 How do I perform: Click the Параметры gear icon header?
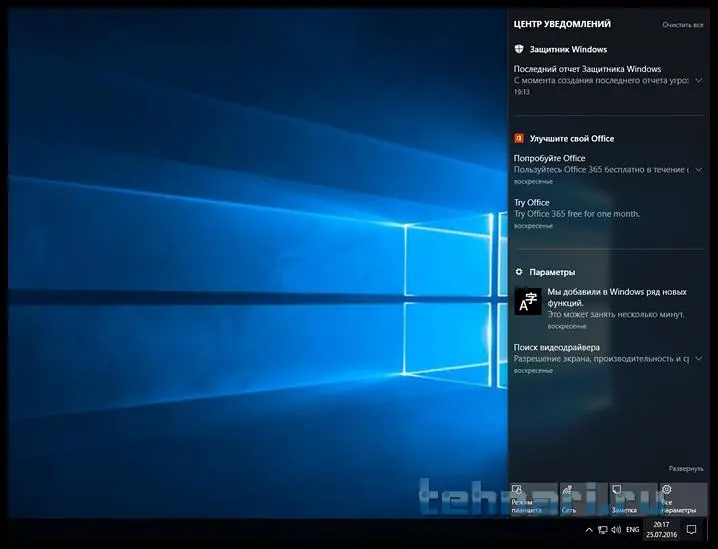click(519, 272)
